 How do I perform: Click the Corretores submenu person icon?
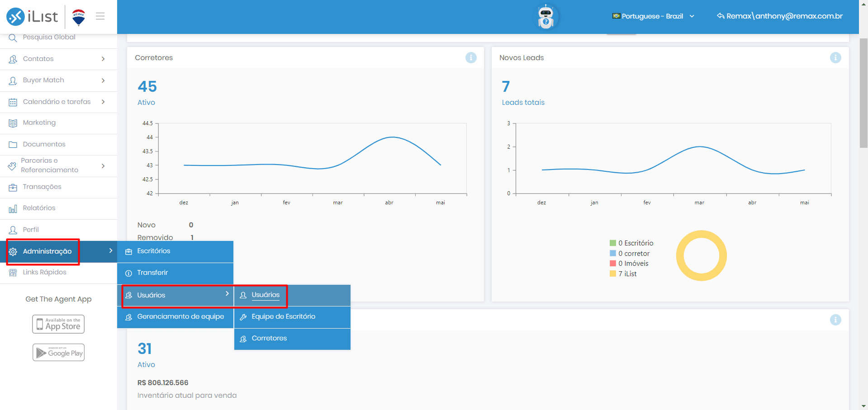(243, 339)
